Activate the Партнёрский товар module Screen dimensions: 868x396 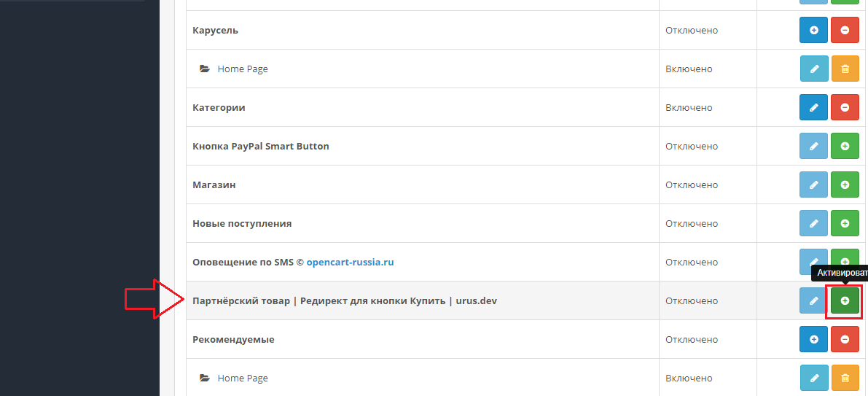[845, 301]
